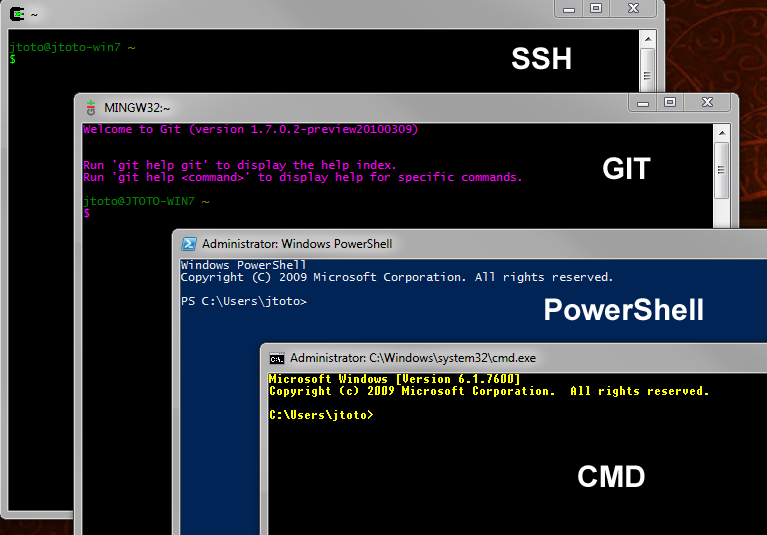Image resolution: width=767 pixels, height=535 pixels.
Task: Click scrollbar thumb in SSH window
Action: (648, 70)
